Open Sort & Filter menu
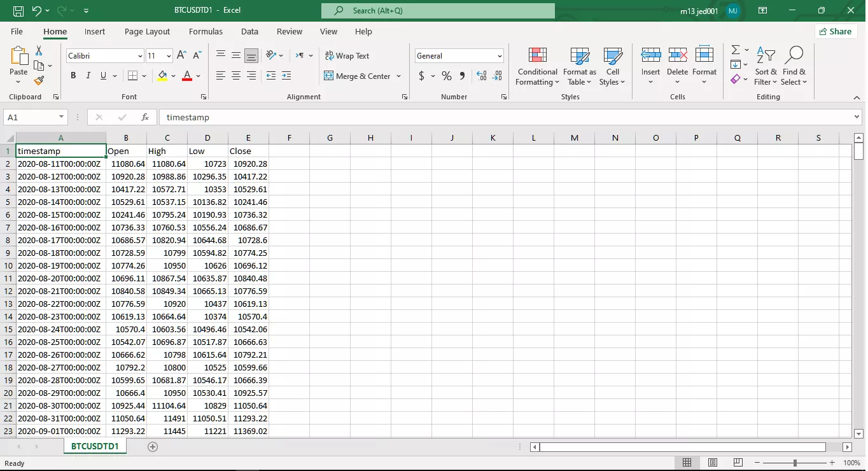868x471 pixels. coord(766,66)
